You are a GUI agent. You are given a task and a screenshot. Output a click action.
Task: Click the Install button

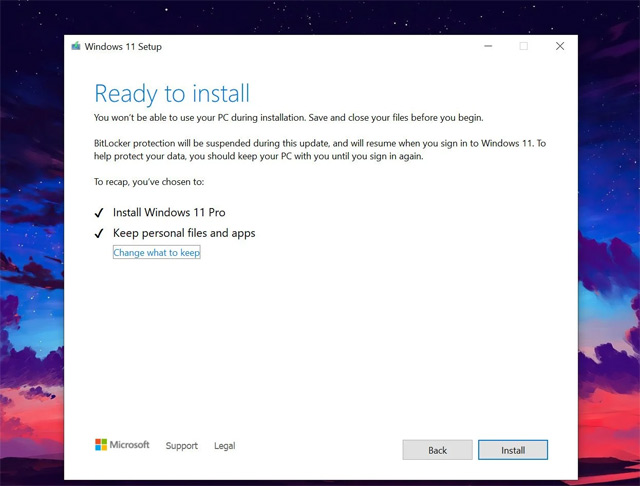(x=513, y=450)
